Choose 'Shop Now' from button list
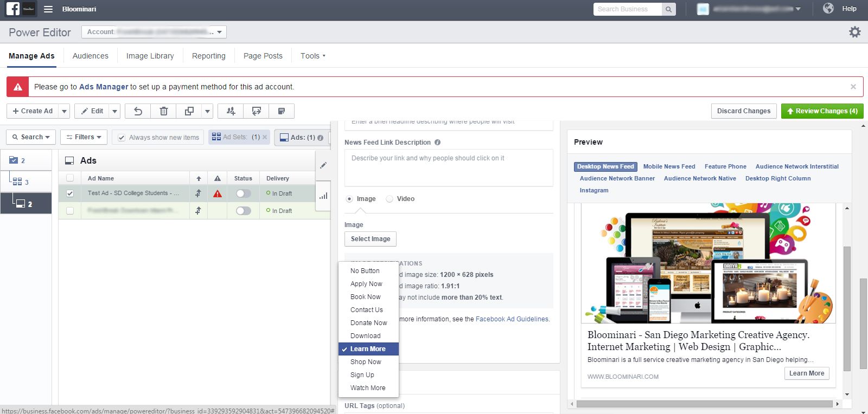 click(x=366, y=362)
